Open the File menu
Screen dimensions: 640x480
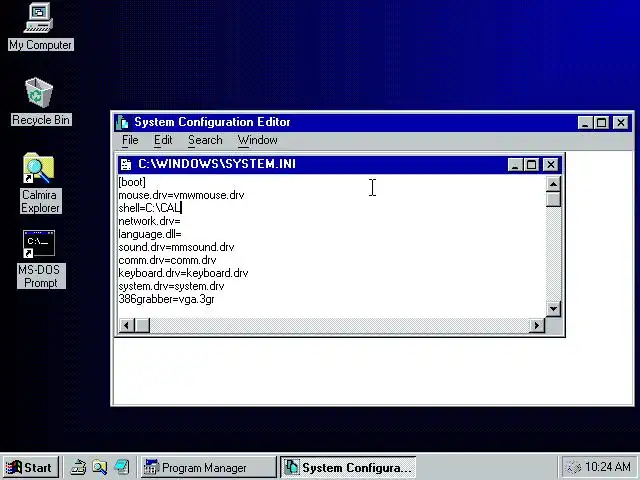[x=130, y=140]
